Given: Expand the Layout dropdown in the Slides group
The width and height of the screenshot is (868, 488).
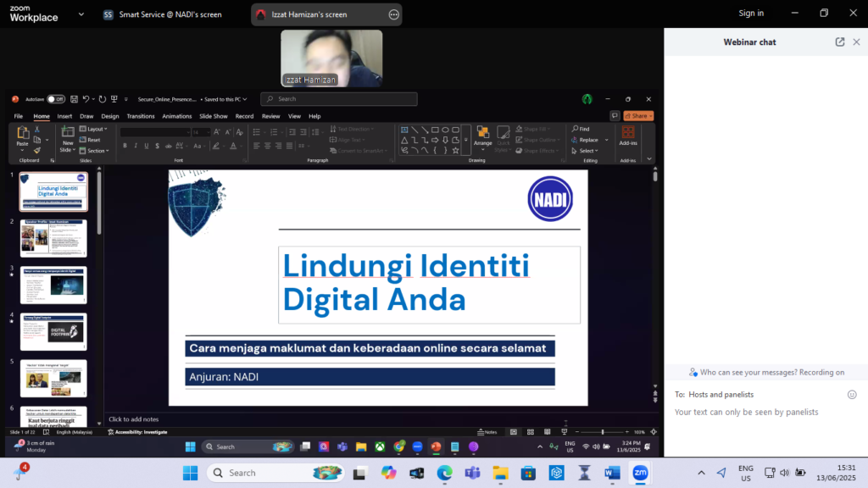Looking at the screenshot, I should click(96, 129).
